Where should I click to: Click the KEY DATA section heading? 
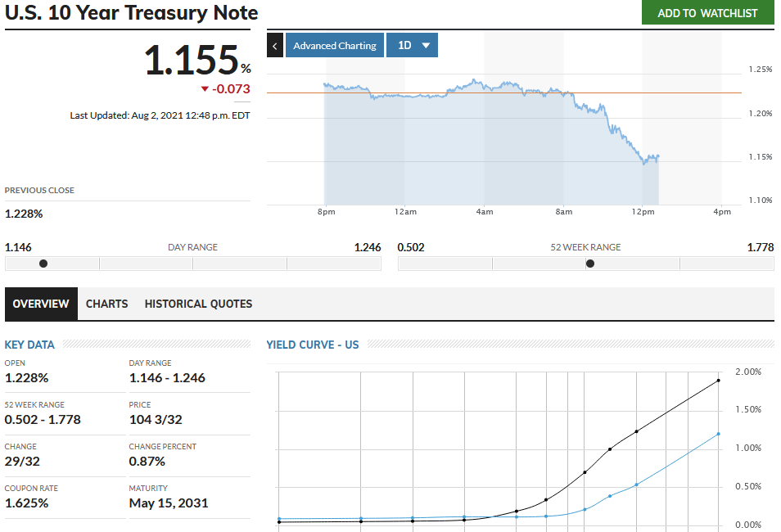pos(29,345)
